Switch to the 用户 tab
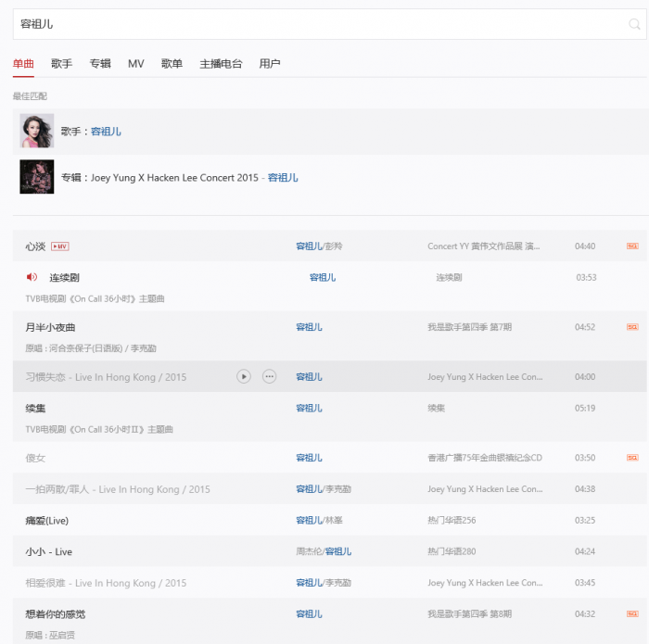 pos(270,64)
